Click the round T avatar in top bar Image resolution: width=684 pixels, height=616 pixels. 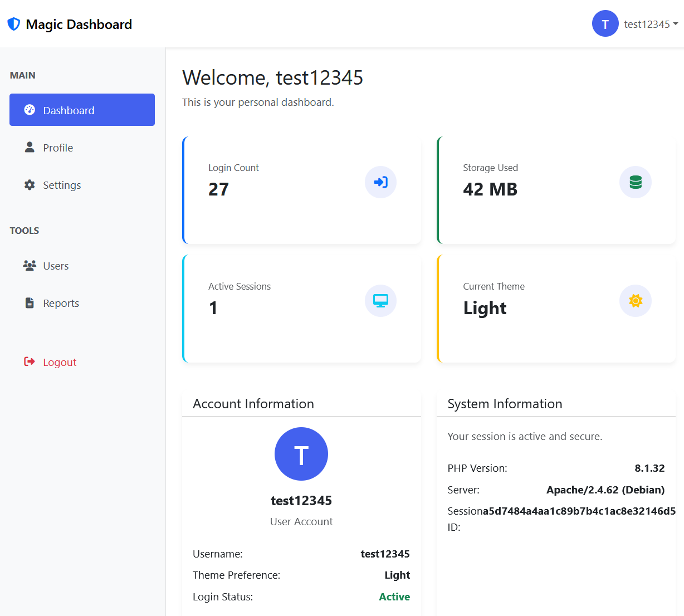click(605, 24)
